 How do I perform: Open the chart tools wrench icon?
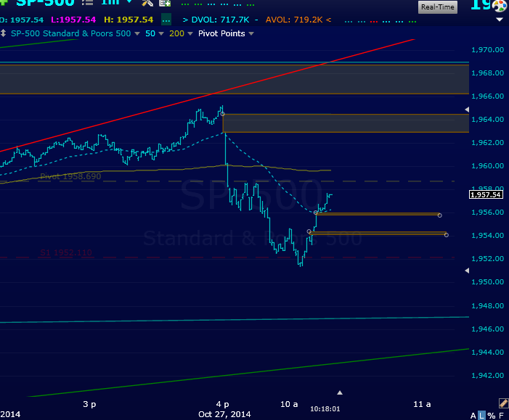(147, 3)
